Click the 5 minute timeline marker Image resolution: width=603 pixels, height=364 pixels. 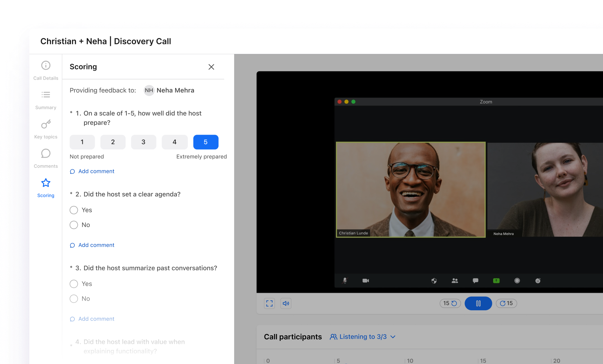tap(338, 361)
